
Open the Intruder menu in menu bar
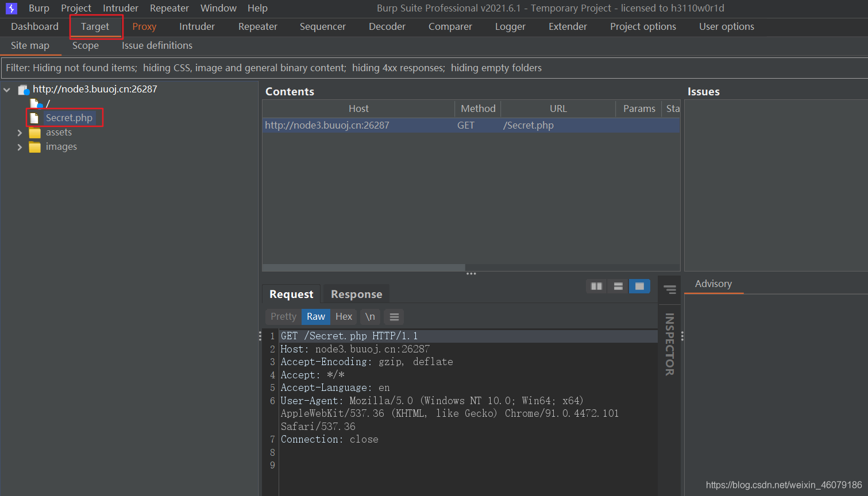pos(121,8)
